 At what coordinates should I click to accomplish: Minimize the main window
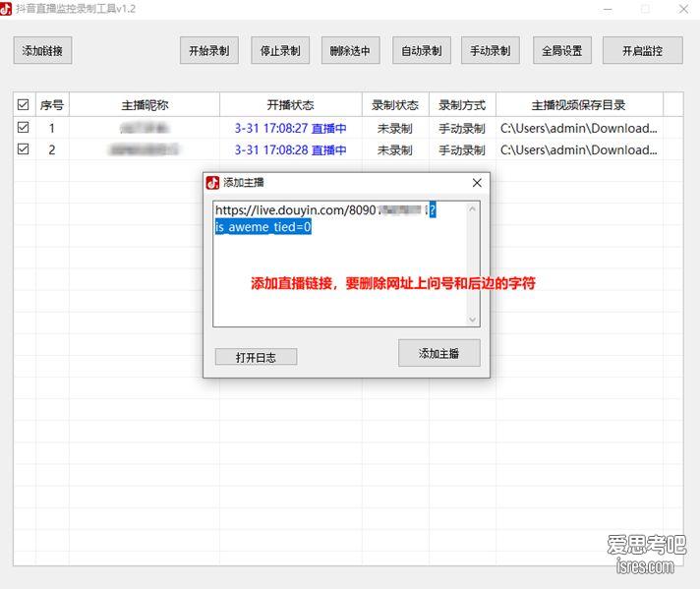tap(608, 9)
